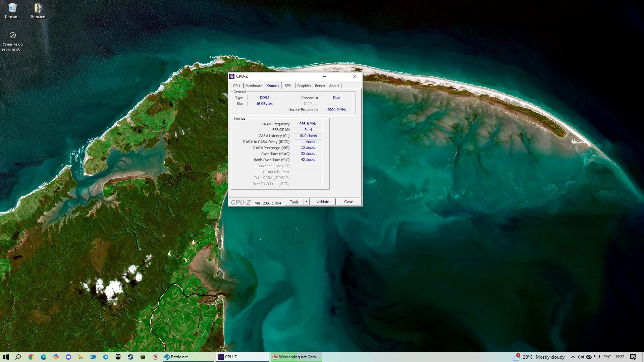Click the version text Ver. 2.06.1.x64
The image size is (644, 362).
(268, 203)
